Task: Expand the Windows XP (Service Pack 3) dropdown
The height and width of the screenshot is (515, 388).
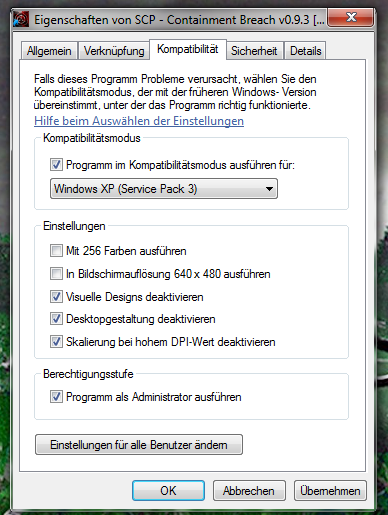Action: point(164,189)
